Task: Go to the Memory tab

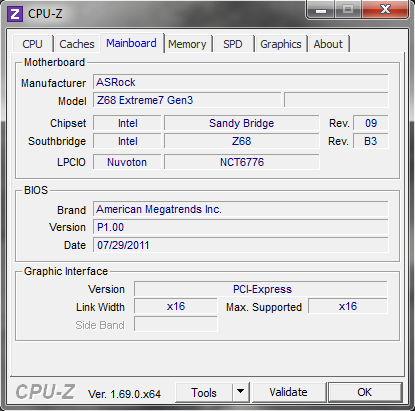Action: [x=187, y=44]
